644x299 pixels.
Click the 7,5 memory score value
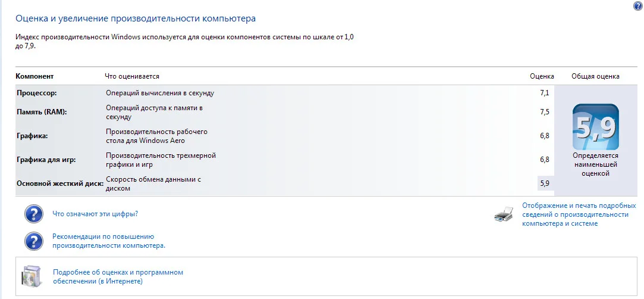tap(544, 111)
